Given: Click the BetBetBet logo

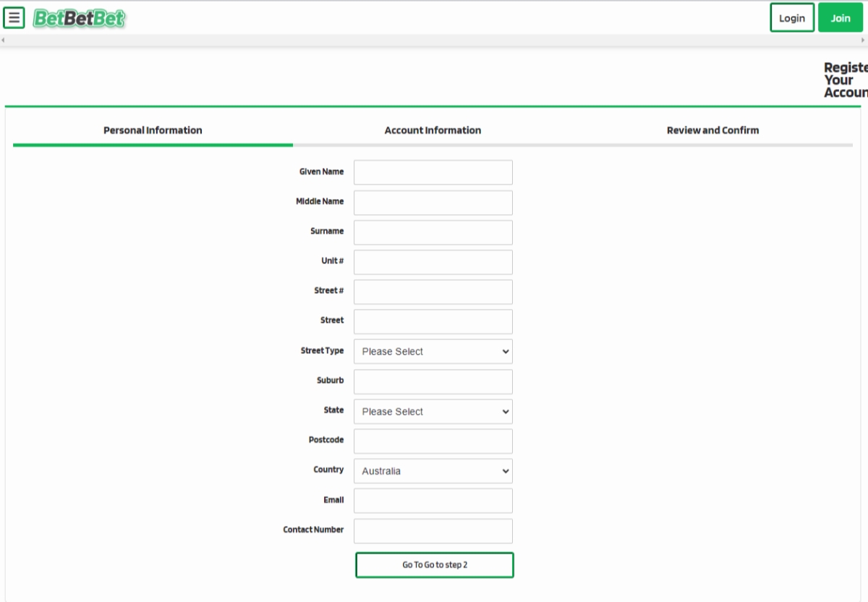Looking at the screenshot, I should click(79, 19).
